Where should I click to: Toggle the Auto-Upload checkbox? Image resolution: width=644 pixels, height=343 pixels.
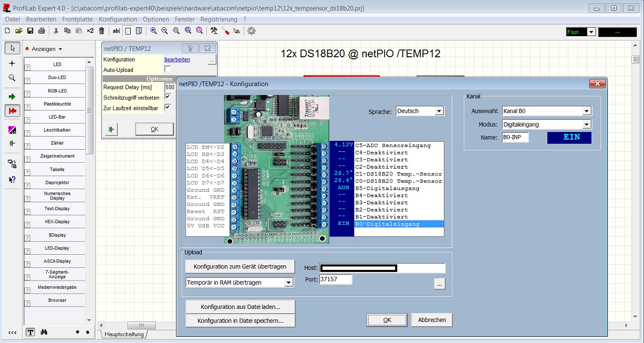pos(168,69)
